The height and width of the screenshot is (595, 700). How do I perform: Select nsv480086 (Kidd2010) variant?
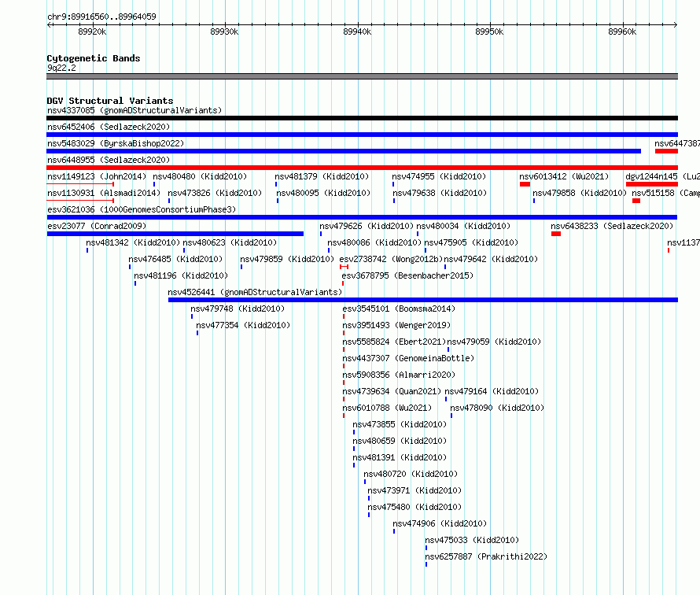coord(374,242)
